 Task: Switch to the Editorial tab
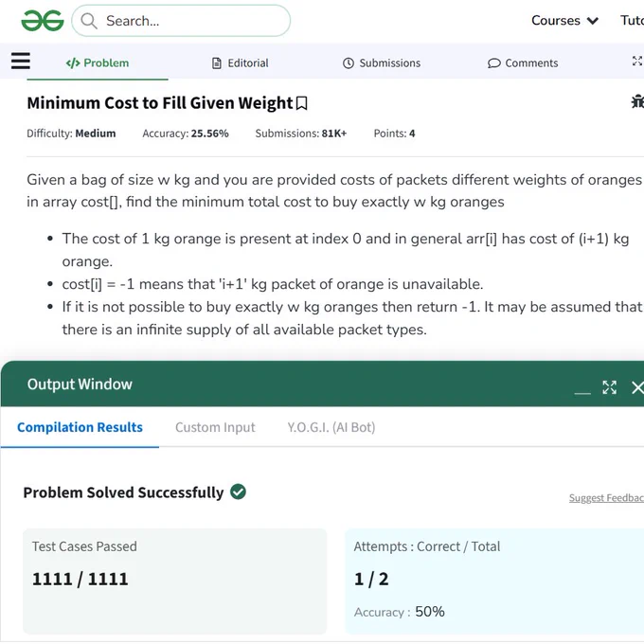(x=241, y=63)
